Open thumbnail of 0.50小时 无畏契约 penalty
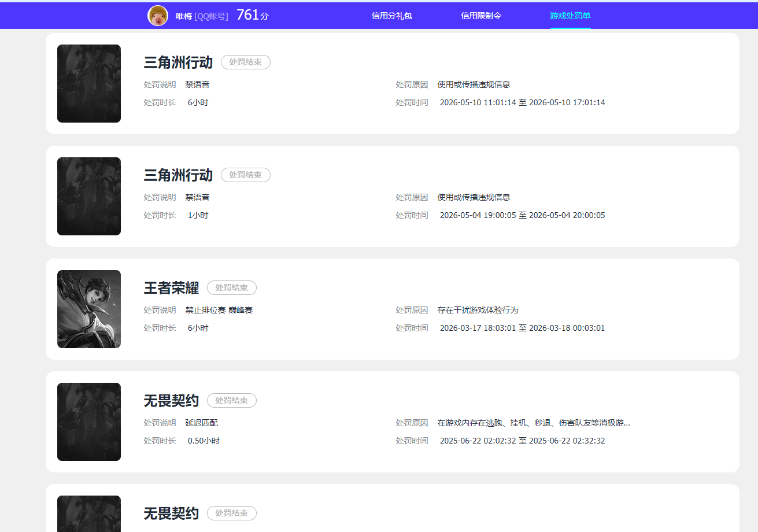Screen dimensions: 758x532 (89, 422)
